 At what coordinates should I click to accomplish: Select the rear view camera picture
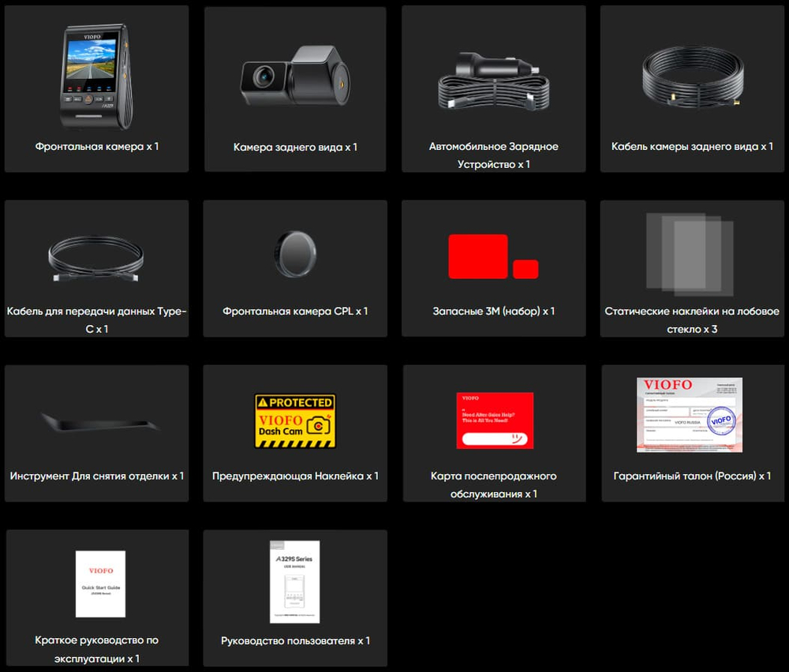coord(295,76)
